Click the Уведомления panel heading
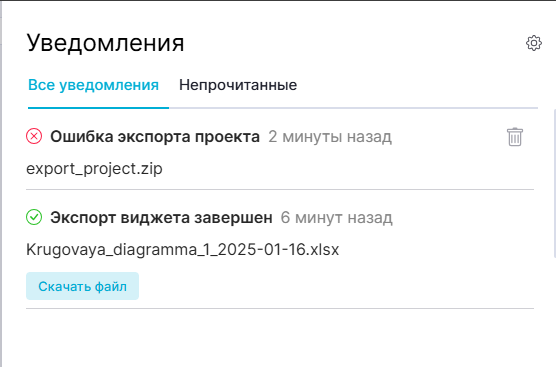 coord(105,43)
